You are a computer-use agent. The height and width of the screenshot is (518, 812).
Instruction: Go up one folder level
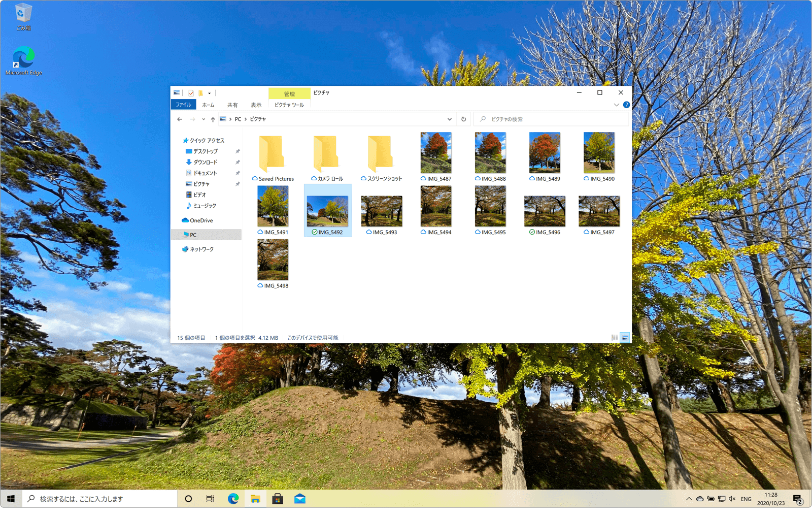pos(213,119)
